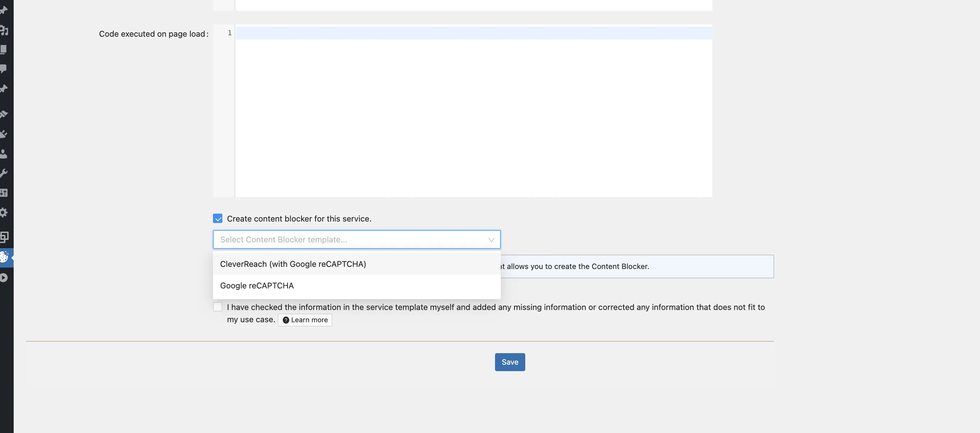Screen dimensions: 980x433
Task: Open the Appearance paintbrush menu icon
Action: (4, 114)
